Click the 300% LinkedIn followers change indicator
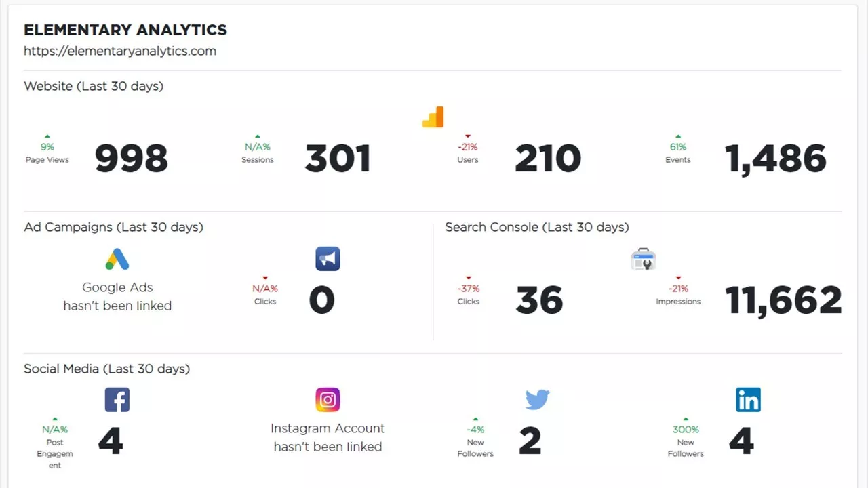868x488 pixels. click(x=686, y=429)
